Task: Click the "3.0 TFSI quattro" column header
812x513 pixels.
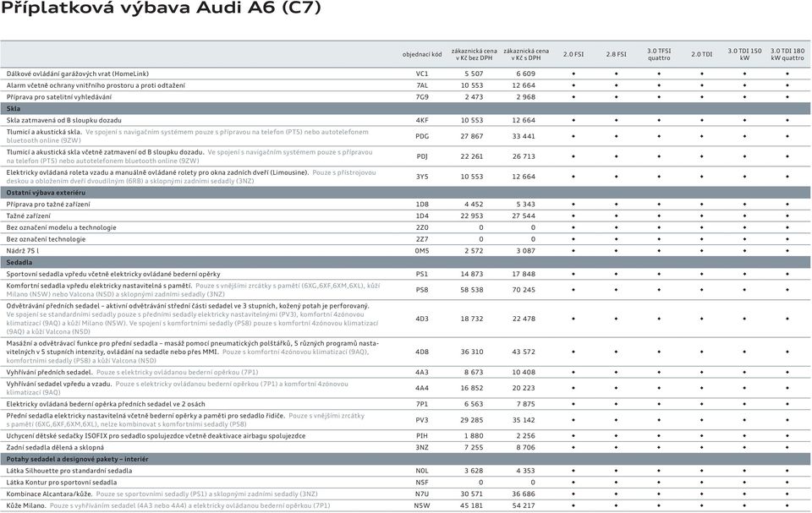Action: 659,54
